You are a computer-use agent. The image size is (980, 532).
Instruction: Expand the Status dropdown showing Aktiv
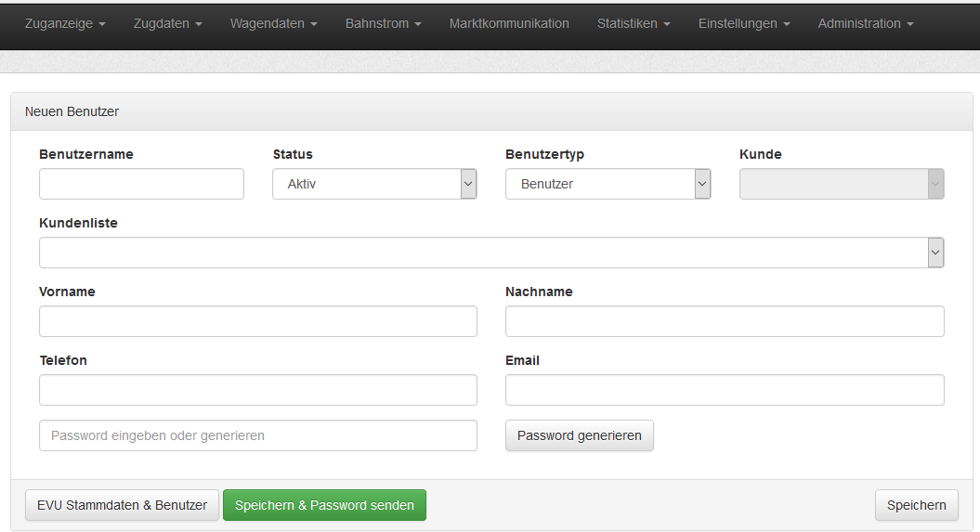click(x=374, y=184)
